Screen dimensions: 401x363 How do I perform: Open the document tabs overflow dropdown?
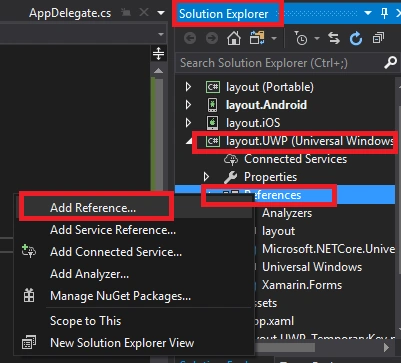[x=161, y=13]
